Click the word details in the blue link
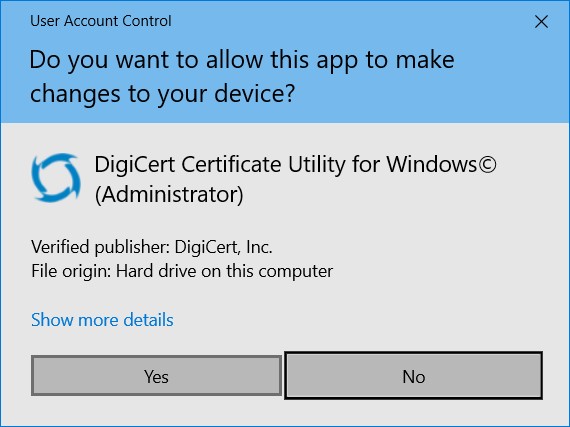The image size is (570, 427). pos(148,320)
